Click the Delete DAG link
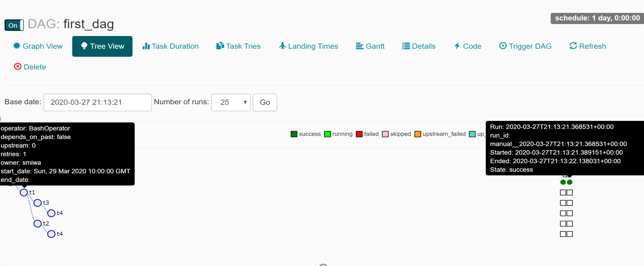This screenshot has width=644, height=266. 30,67
